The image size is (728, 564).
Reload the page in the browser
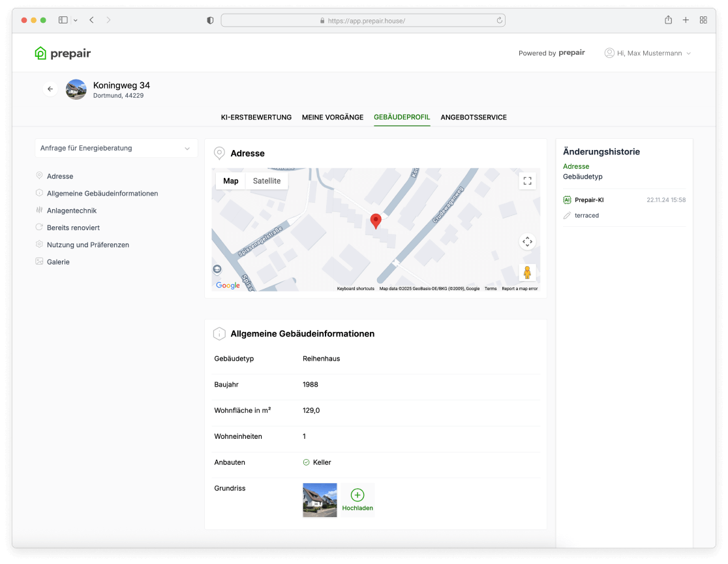click(x=499, y=20)
